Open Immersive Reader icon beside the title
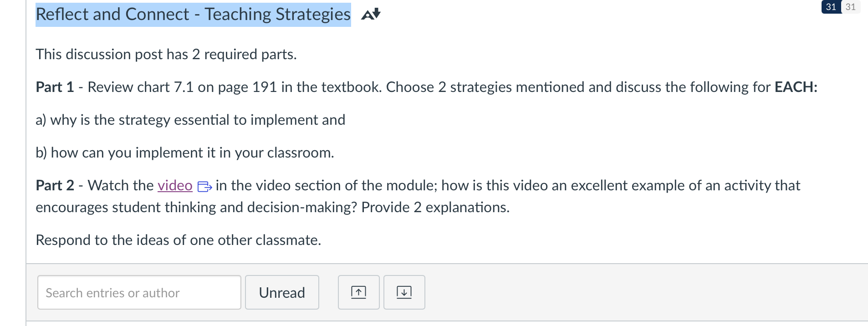The height and width of the screenshot is (326, 868). tap(371, 15)
